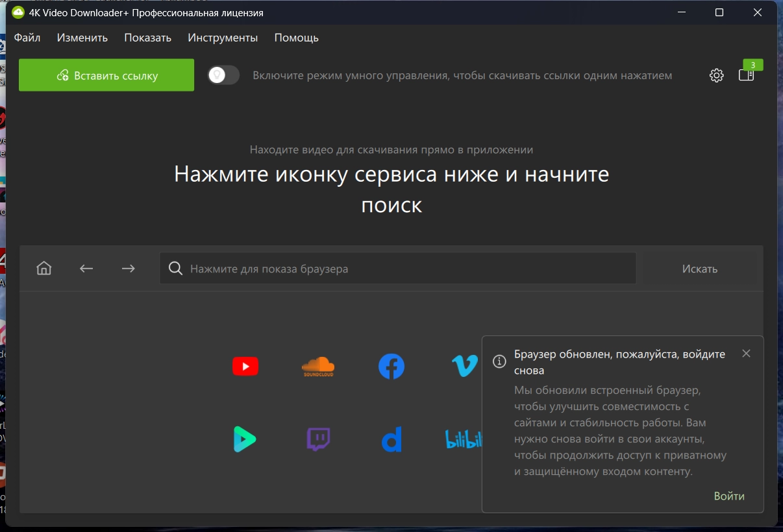Open the Помощь menu
Image resolution: width=783 pixels, height=532 pixels.
[x=296, y=38]
